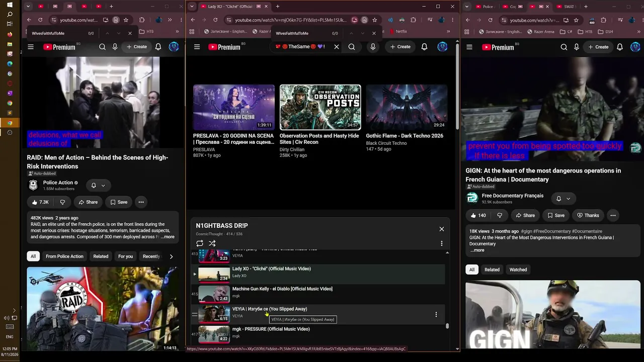Expand the GIGN video description with ...more
This screenshot has width=644, height=362.
tap(477, 250)
